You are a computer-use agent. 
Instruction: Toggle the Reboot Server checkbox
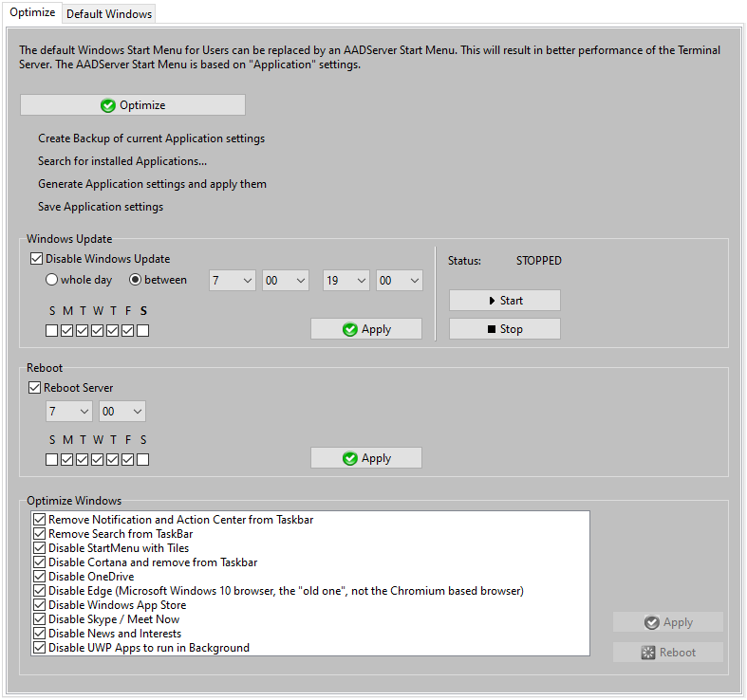tap(37, 388)
